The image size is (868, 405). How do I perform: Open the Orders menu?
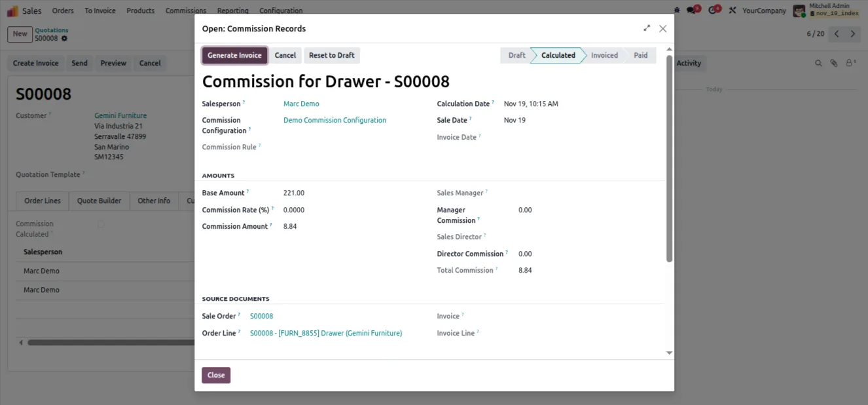pyautogui.click(x=63, y=10)
